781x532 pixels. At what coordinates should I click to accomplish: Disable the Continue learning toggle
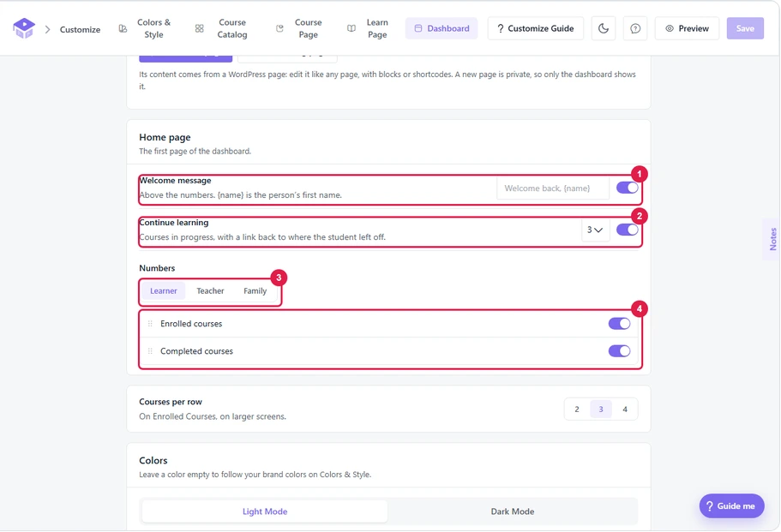point(627,230)
